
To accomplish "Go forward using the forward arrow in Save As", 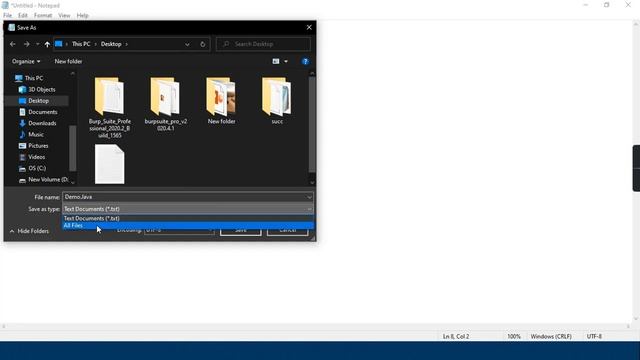I will (x=27, y=44).
